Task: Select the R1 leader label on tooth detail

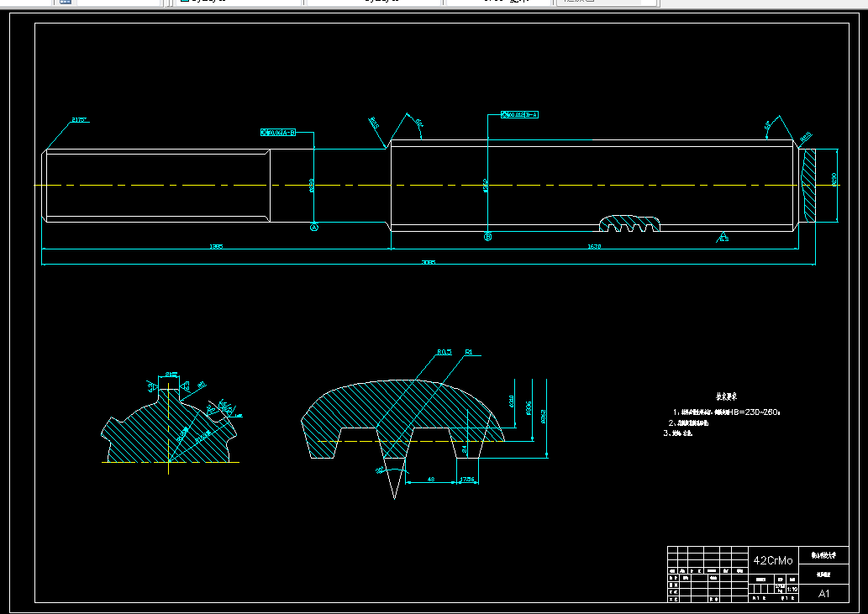Action: 469,352
